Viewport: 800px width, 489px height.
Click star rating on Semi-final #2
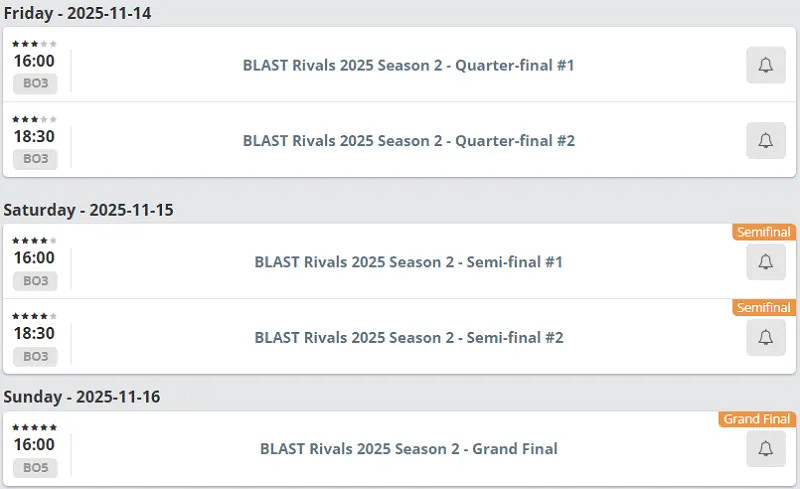(x=34, y=316)
